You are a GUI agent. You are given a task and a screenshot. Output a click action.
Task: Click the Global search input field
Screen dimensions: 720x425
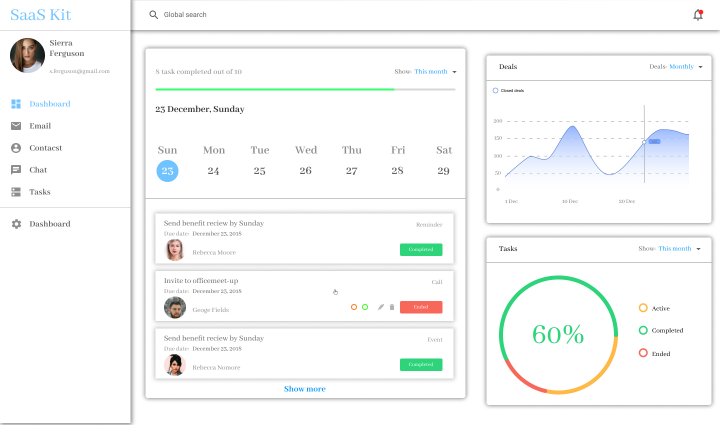pos(185,15)
